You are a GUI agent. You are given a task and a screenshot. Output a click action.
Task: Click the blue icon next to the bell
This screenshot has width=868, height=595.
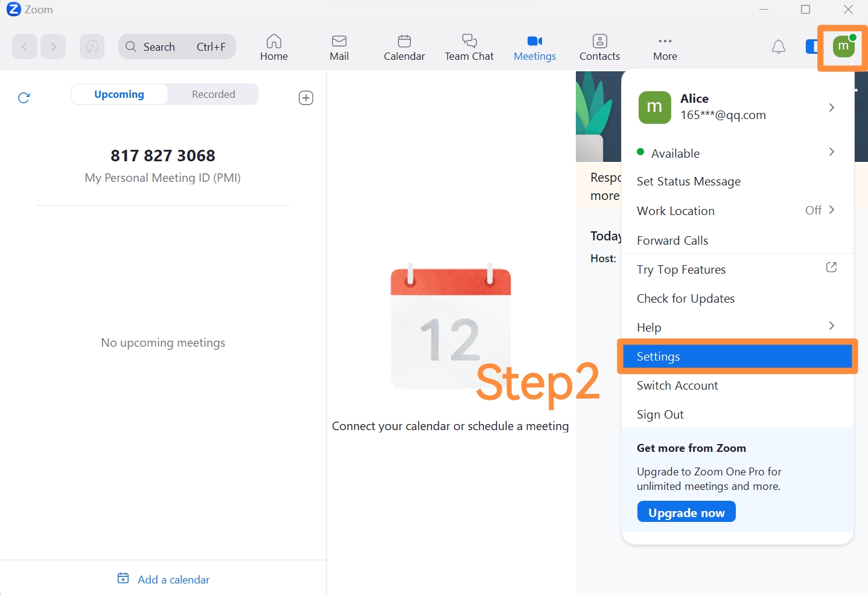812,47
